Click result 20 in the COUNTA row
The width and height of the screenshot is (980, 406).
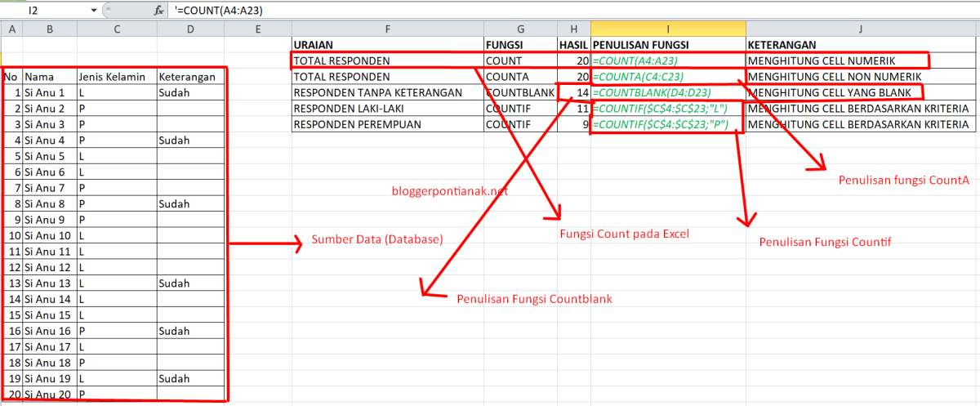tap(573, 76)
